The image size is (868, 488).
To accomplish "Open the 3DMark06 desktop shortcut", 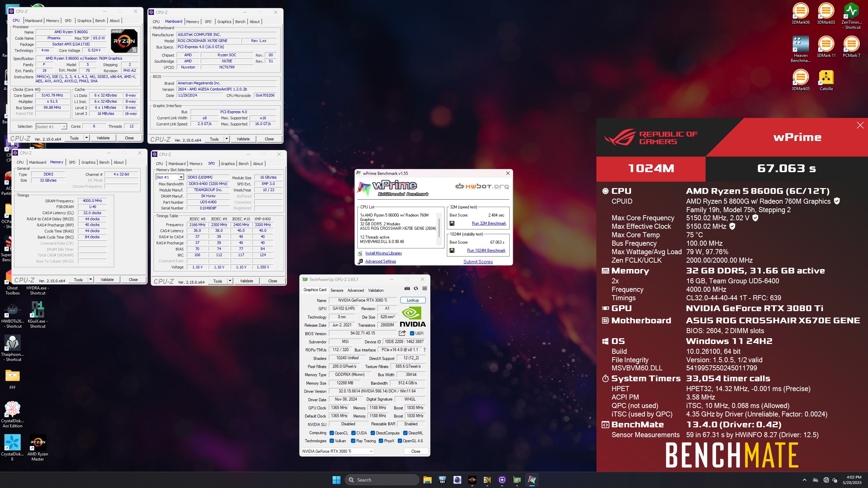I will tap(801, 14).
